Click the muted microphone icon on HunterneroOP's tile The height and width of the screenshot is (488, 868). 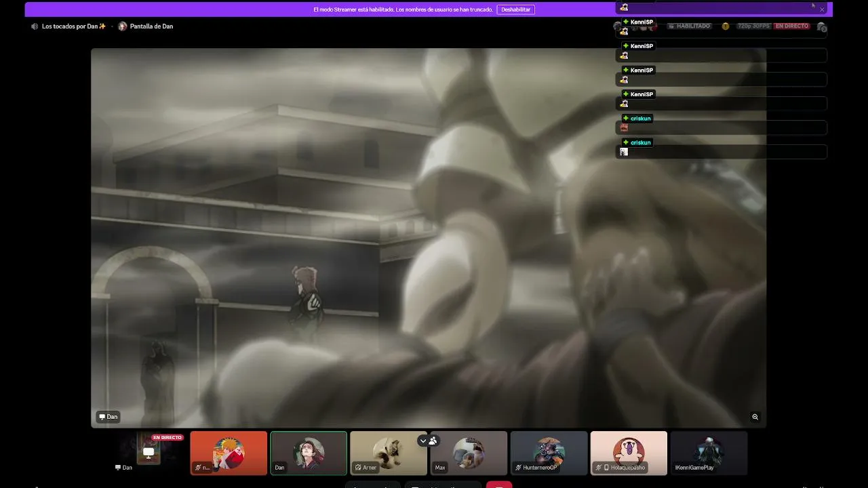tap(519, 468)
